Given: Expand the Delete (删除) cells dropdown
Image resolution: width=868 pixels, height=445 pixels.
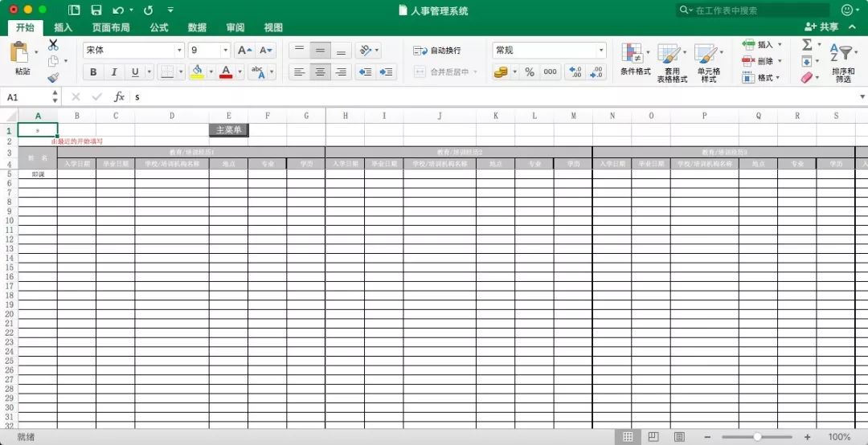Looking at the screenshot, I should pos(780,61).
